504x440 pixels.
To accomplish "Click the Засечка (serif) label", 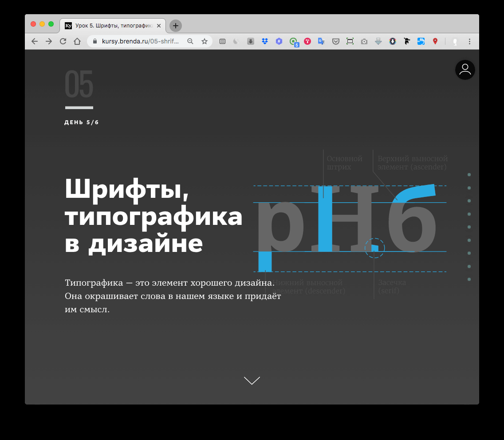I will [x=392, y=287].
